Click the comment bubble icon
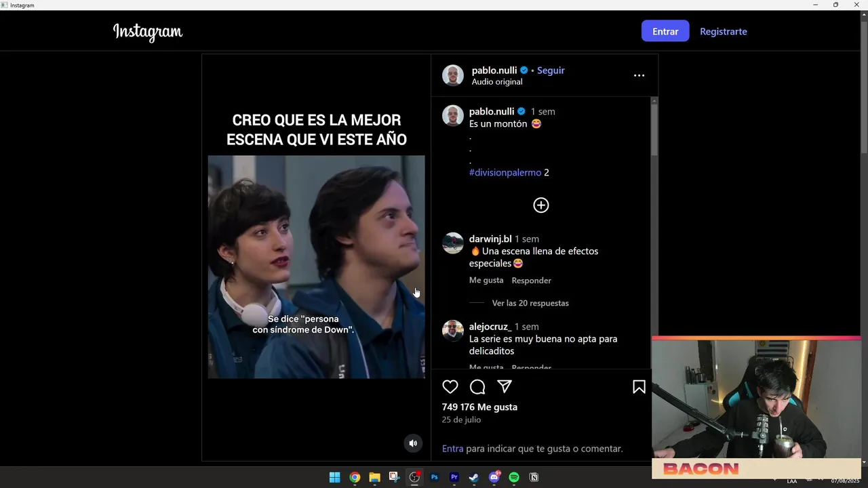 click(477, 386)
